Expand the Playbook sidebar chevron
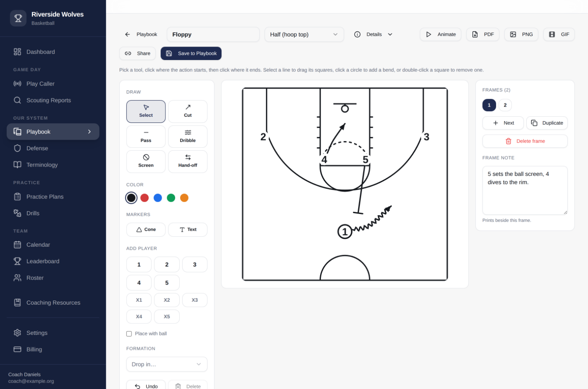The width and height of the screenshot is (588, 389). (x=89, y=132)
